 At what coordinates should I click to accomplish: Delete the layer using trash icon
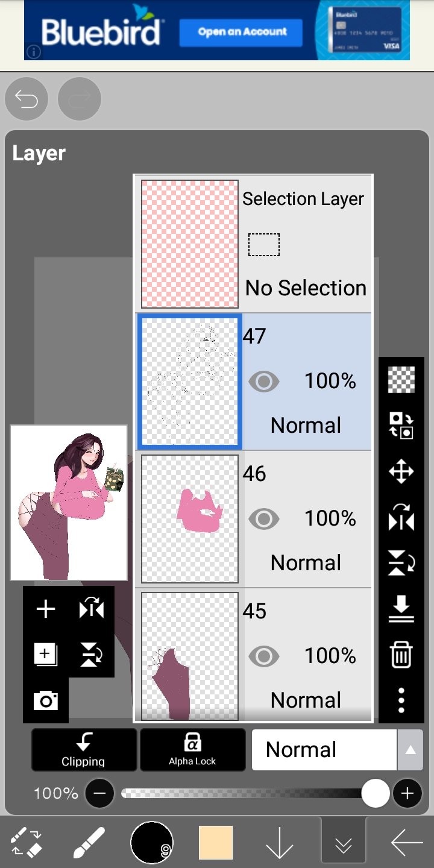point(401,655)
